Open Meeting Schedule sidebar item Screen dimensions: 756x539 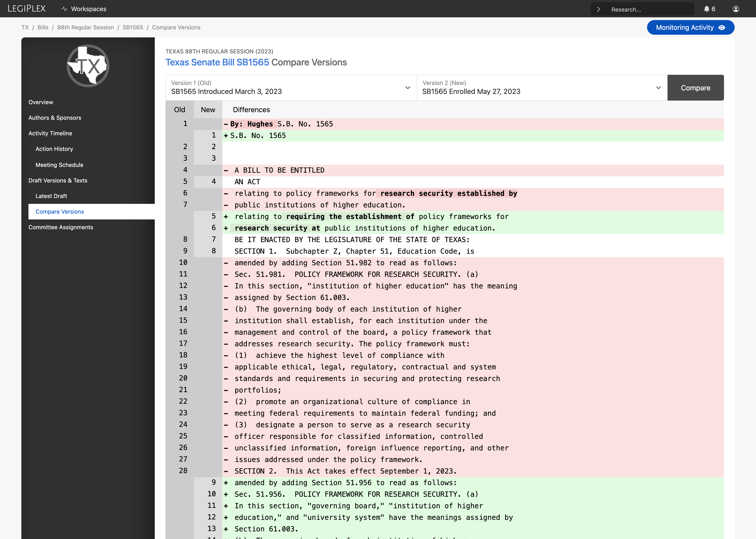pos(59,165)
